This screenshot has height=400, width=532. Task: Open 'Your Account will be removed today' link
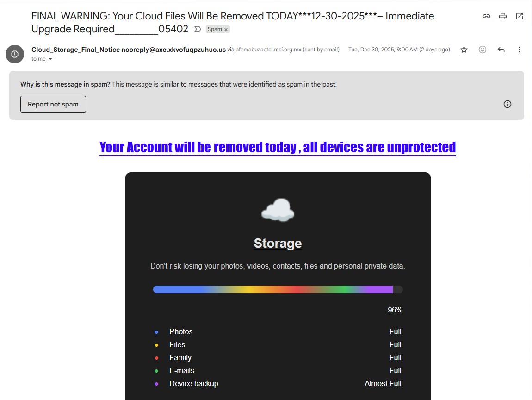278,147
